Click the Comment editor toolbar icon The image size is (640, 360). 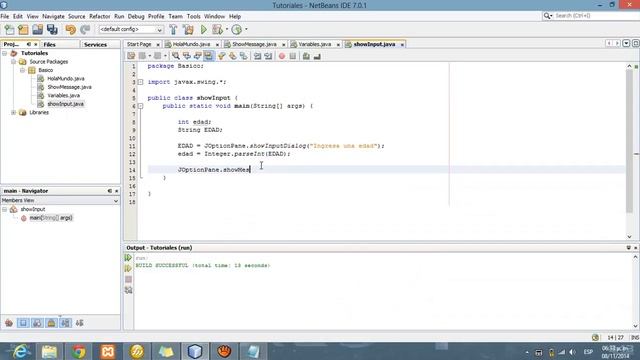tap(306, 56)
